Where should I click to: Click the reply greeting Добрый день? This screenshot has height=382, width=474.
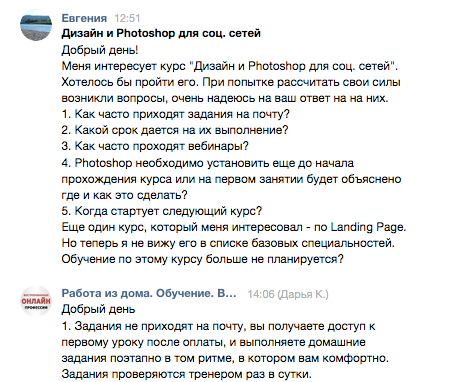click(98, 309)
